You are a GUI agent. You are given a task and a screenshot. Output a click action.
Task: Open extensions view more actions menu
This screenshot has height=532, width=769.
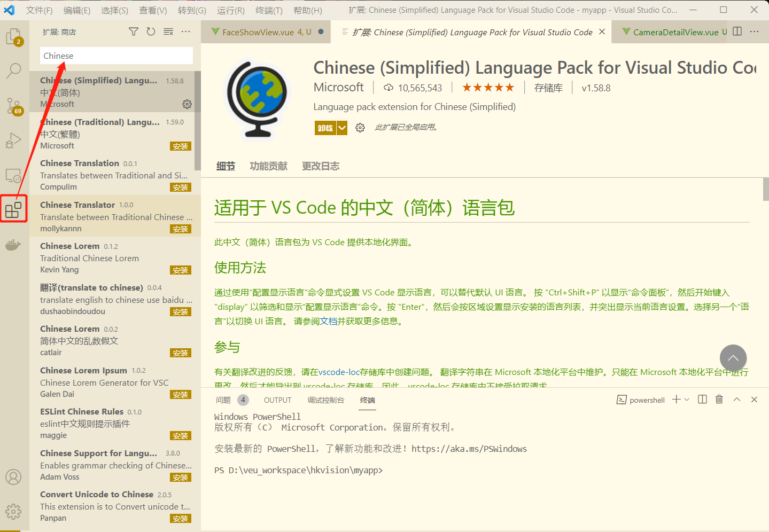pyautogui.click(x=185, y=32)
